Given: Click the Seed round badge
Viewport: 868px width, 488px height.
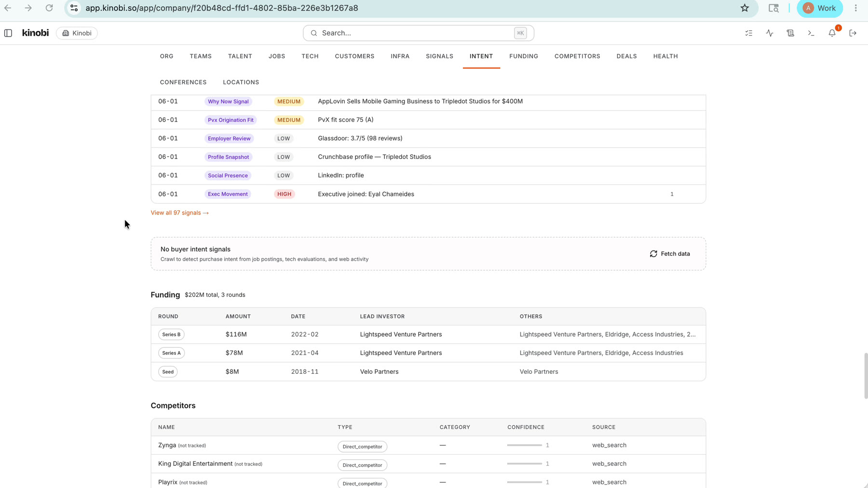Looking at the screenshot, I should pyautogui.click(x=168, y=372).
